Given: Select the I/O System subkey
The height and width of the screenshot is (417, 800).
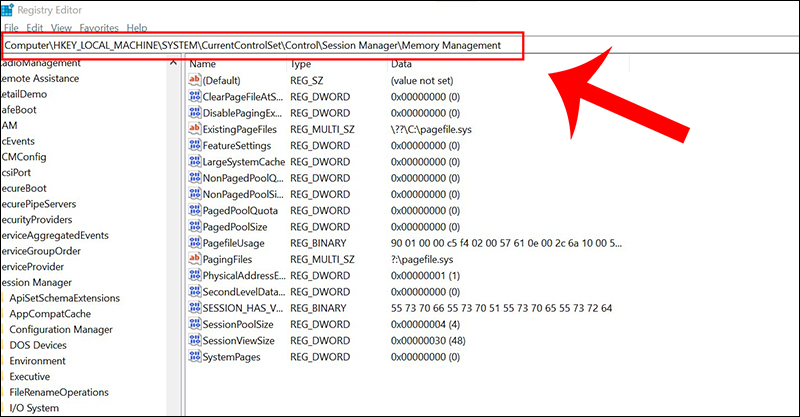Looking at the screenshot, I should coord(34,409).
